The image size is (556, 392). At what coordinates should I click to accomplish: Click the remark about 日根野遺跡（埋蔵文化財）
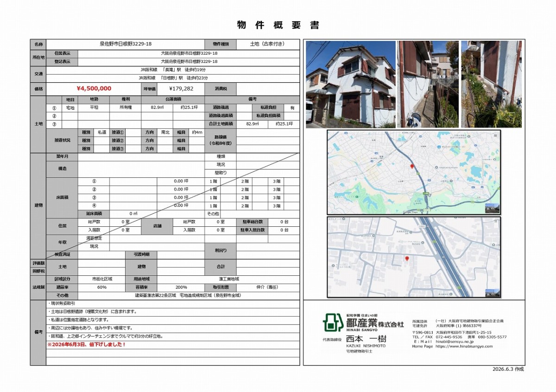(x=92, y=312)
